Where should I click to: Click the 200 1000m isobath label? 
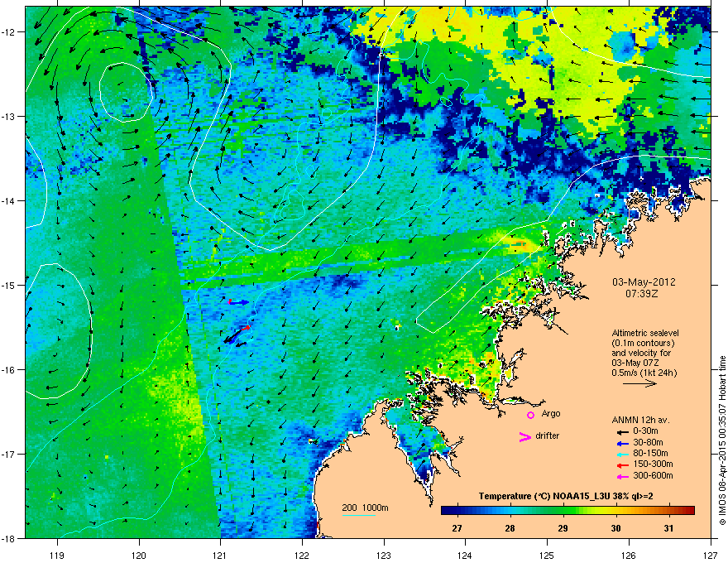click(365, 508)
